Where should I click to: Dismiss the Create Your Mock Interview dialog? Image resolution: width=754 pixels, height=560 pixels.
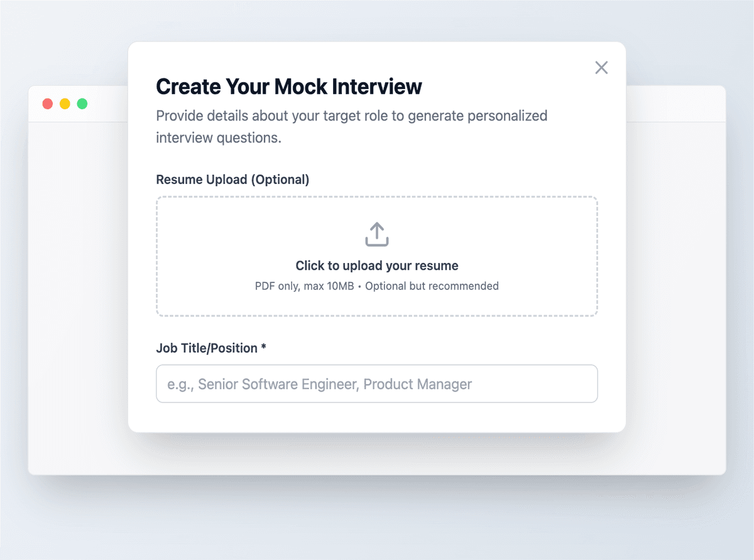coord(601,67)
